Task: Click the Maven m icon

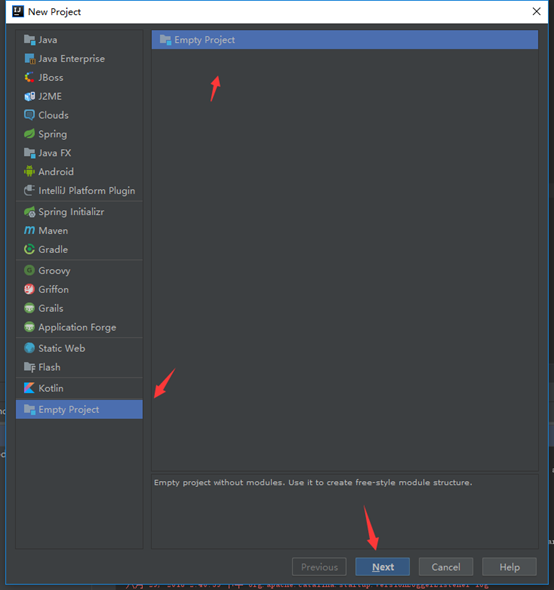Action: pos(29,230)
